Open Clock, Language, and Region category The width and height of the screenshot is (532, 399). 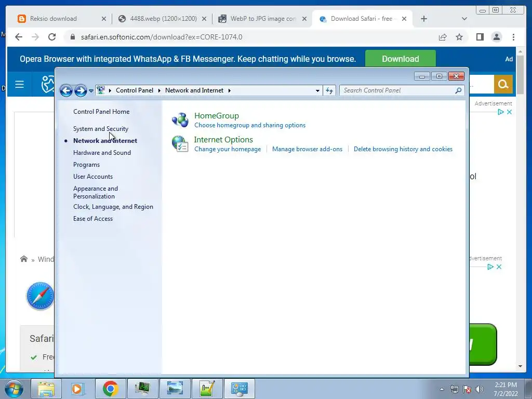coord(113,207)
